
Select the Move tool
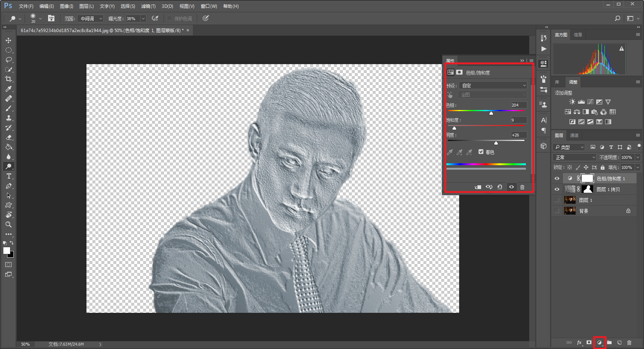[9, 40]
